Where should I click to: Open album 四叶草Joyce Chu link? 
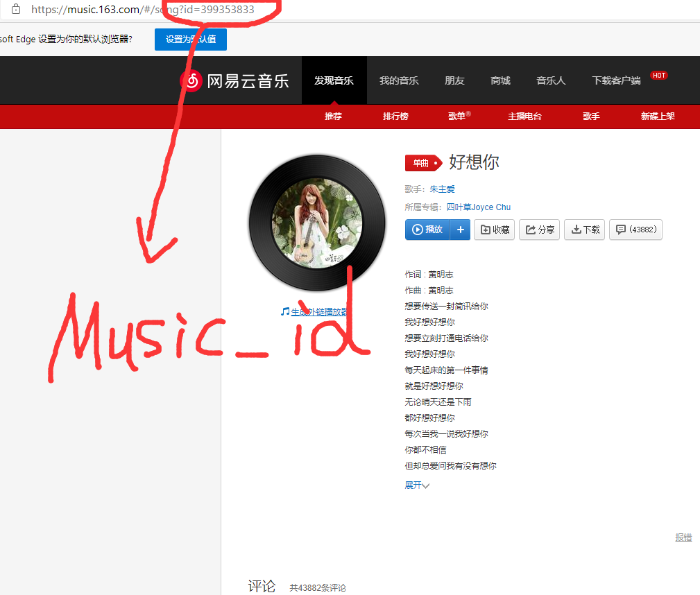(x=479, y=207)
